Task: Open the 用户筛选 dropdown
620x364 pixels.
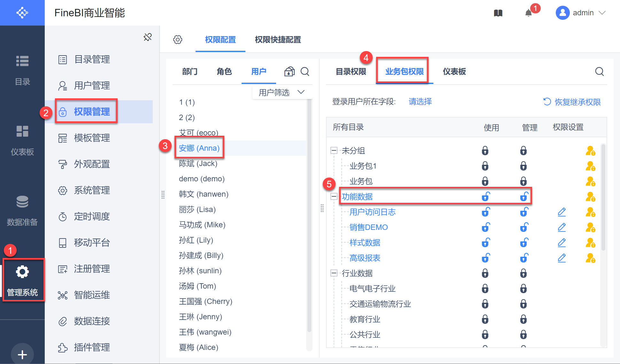Action: pos(281,93)
